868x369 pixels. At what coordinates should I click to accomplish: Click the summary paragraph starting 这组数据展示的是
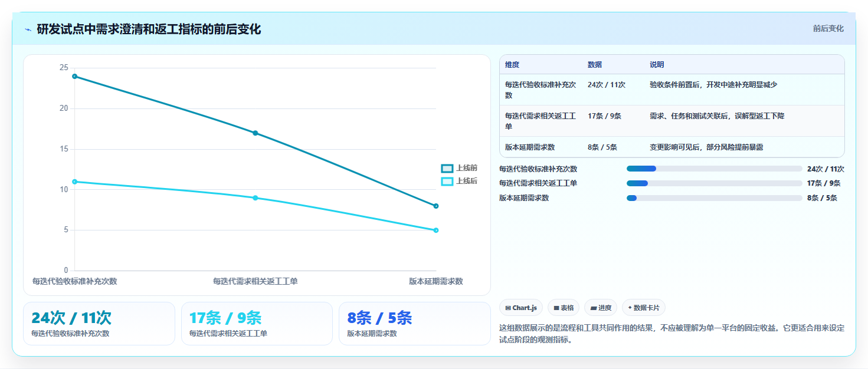672,334
